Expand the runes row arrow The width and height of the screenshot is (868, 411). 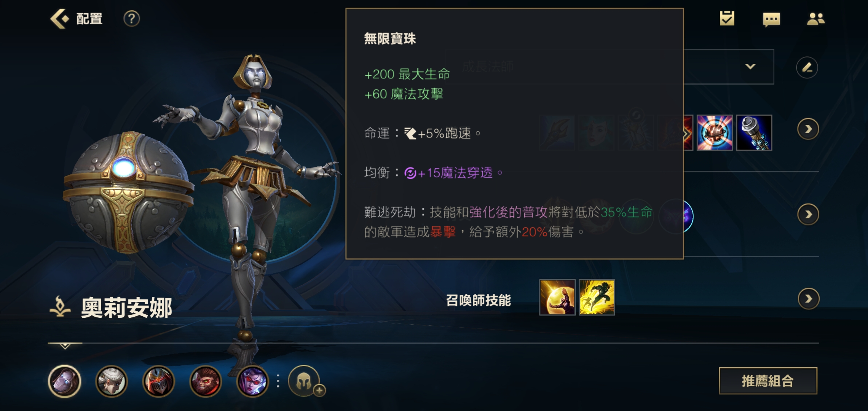pyautogui.click(x=808, y=215)
